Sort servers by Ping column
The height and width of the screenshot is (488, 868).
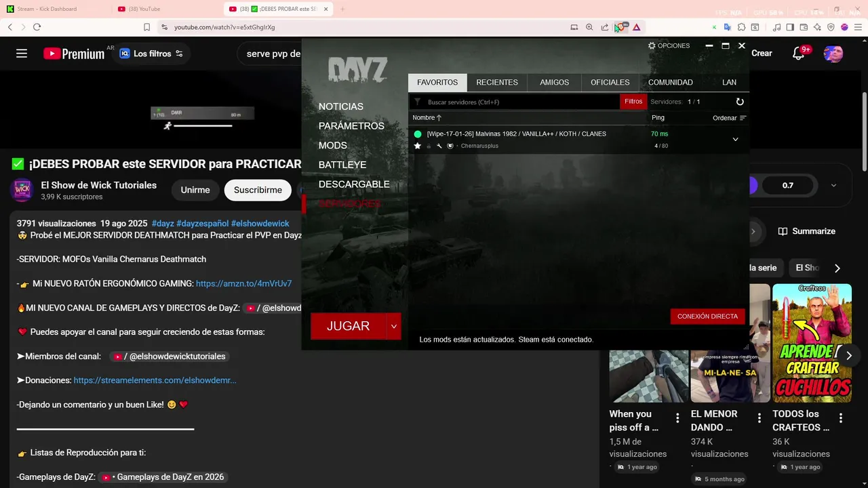point(658,118)
